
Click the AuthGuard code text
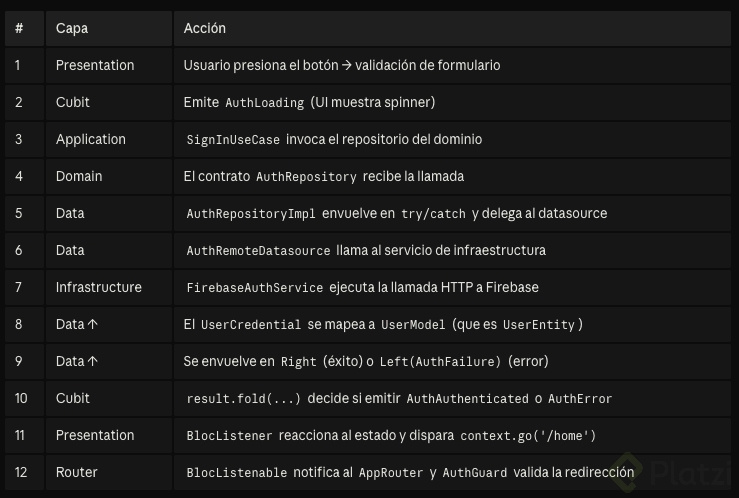(x=474, y=473)
